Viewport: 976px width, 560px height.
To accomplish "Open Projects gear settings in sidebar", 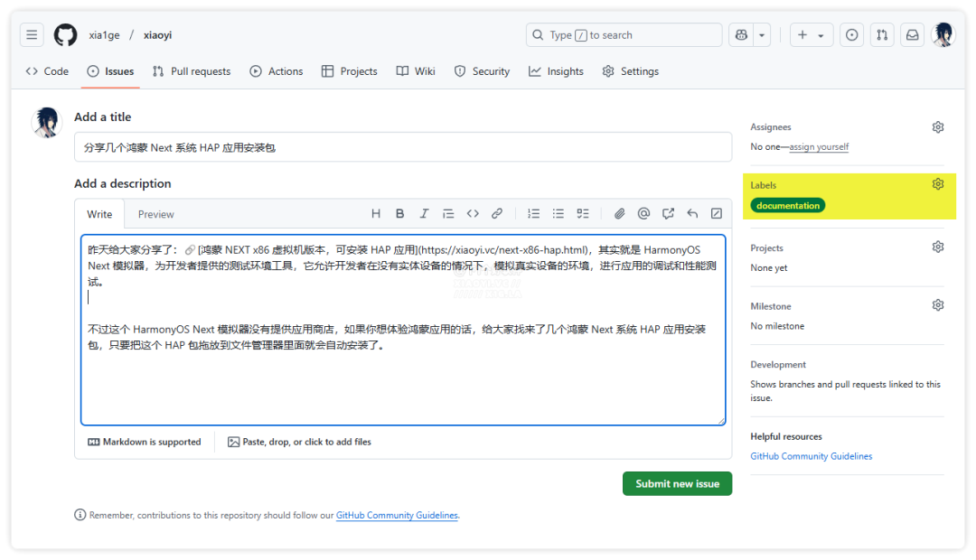I will coord(938,247).
